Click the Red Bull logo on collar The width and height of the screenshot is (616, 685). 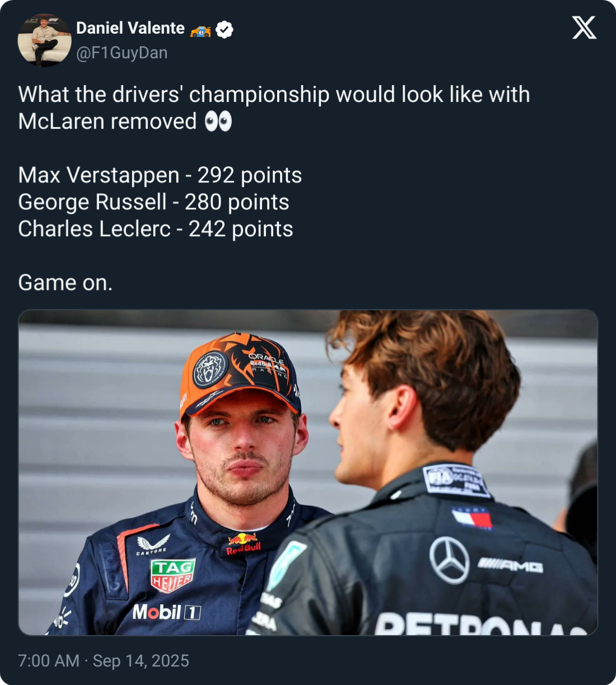click(244, 544)
